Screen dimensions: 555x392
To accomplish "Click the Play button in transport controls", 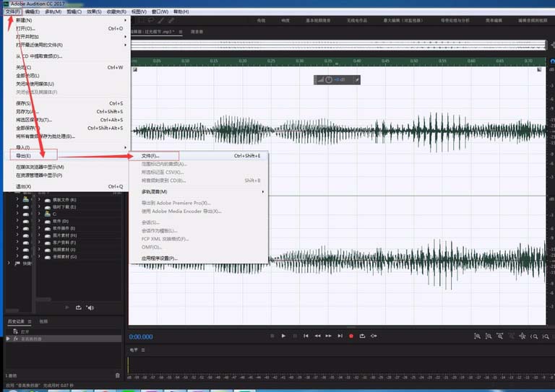I will point(283,336).
